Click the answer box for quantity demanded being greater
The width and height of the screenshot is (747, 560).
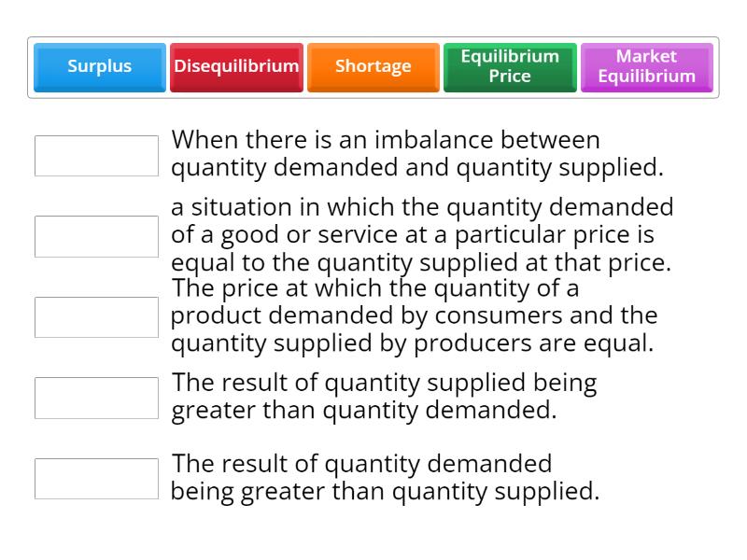click(95, 476)
